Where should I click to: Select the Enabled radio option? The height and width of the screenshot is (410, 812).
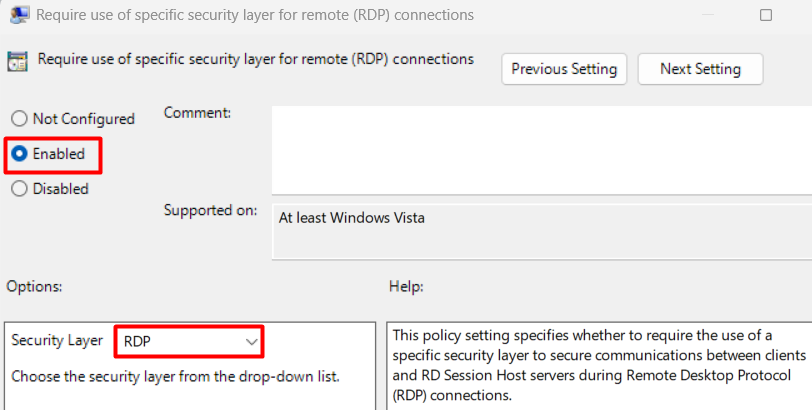(19, 154)
